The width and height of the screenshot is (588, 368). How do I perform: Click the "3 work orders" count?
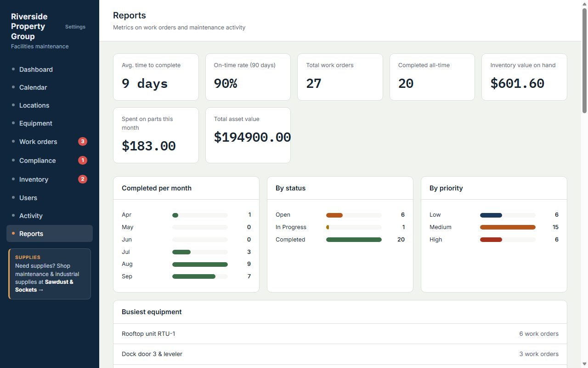539,354
